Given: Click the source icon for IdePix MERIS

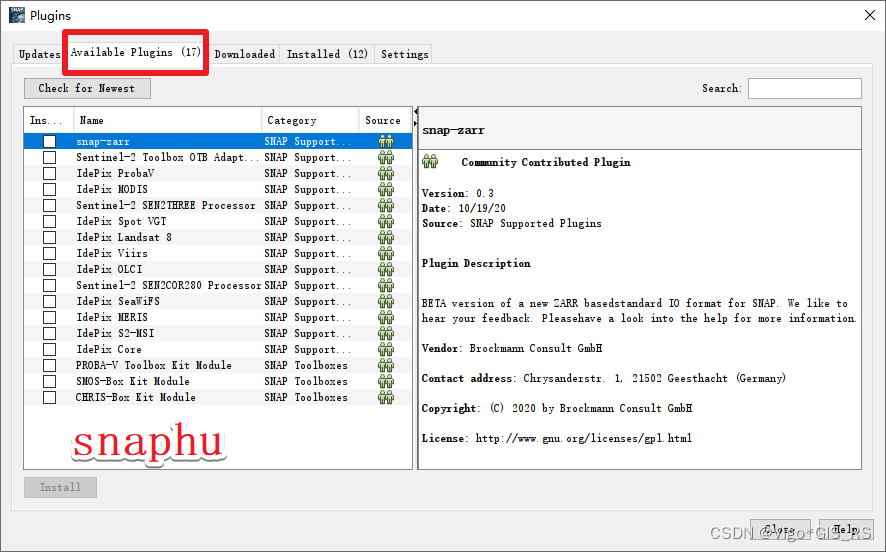Looking at the screenshot, I should point(386,318).
